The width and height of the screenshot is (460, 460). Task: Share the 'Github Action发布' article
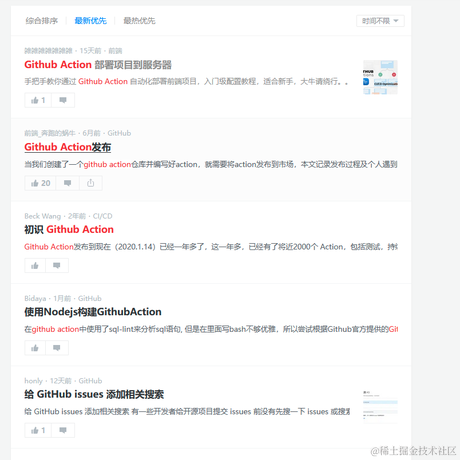pyautogui.click(x=91, y=183)
